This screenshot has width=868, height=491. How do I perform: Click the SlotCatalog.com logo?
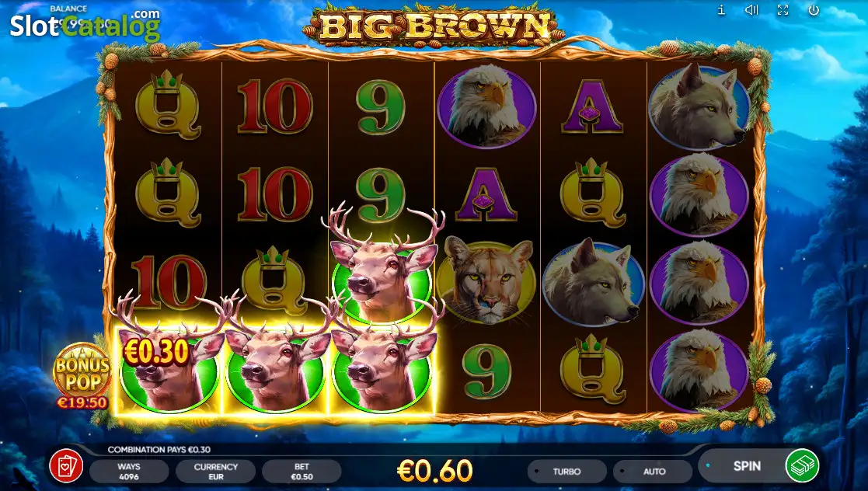(85, 26)
